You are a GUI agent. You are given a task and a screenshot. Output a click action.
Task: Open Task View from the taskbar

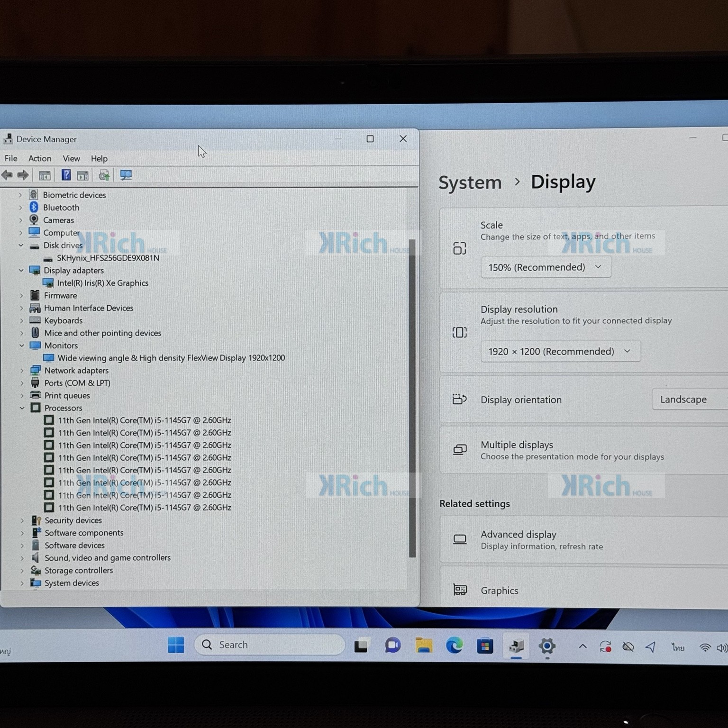click(361, 646)
